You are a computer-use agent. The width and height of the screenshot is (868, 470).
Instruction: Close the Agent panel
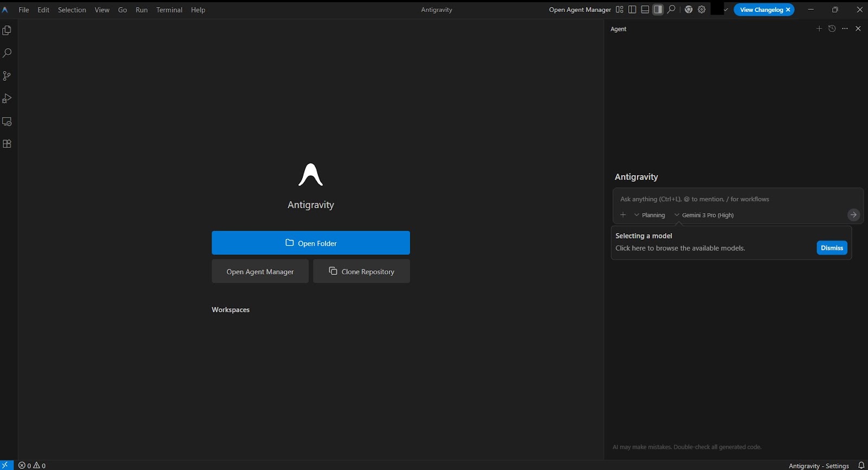[858, 29]
